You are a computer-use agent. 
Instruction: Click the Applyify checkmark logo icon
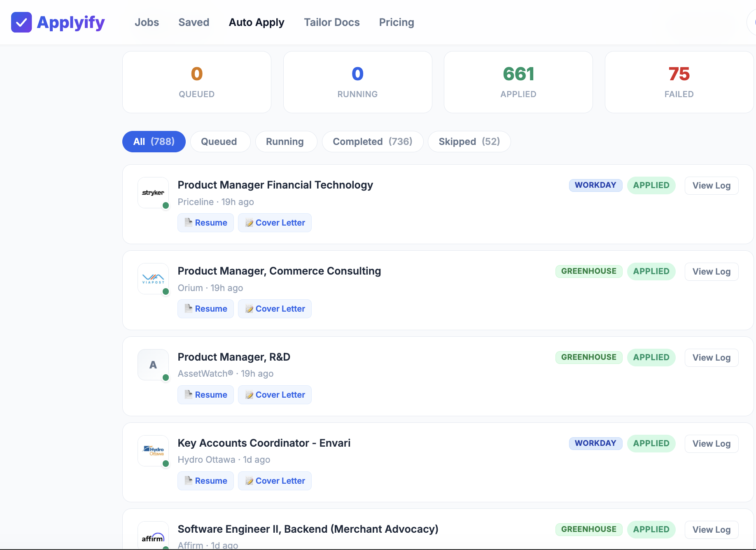pyautogui.click(x=21, y=22)
